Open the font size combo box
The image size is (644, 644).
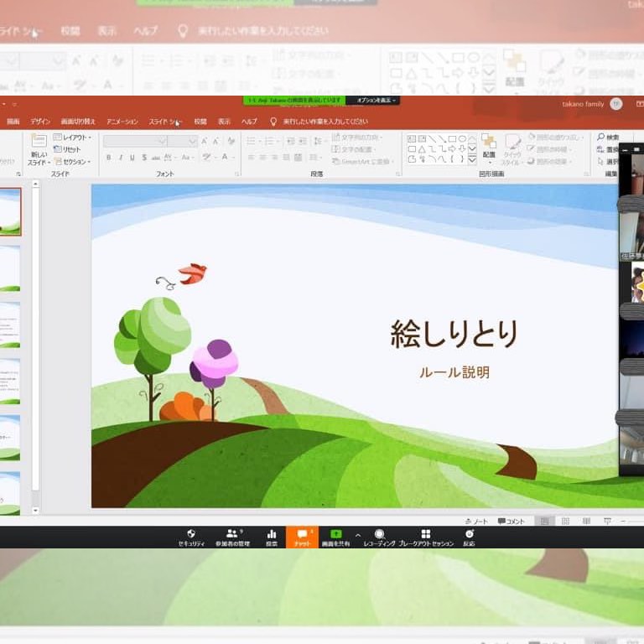[x=182, y=141]
